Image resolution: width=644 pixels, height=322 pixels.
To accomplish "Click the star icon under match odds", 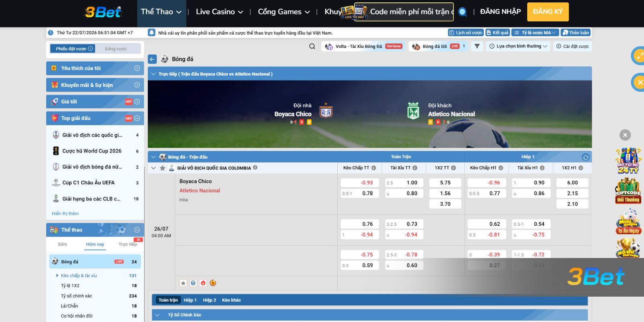I will point(183,283).
